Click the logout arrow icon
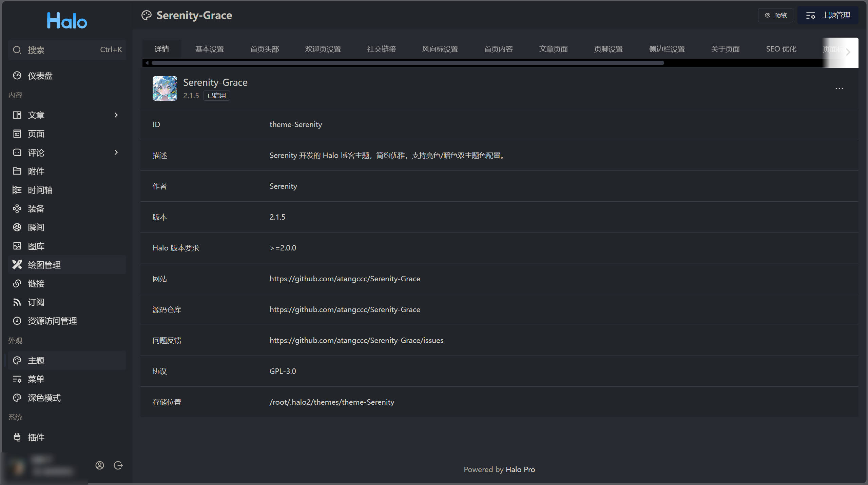Viewport: 868px width, 485px height. pos(118,465)
